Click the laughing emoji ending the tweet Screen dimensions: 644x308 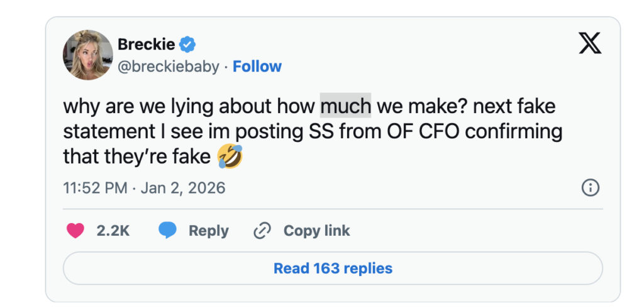point(229,157)
